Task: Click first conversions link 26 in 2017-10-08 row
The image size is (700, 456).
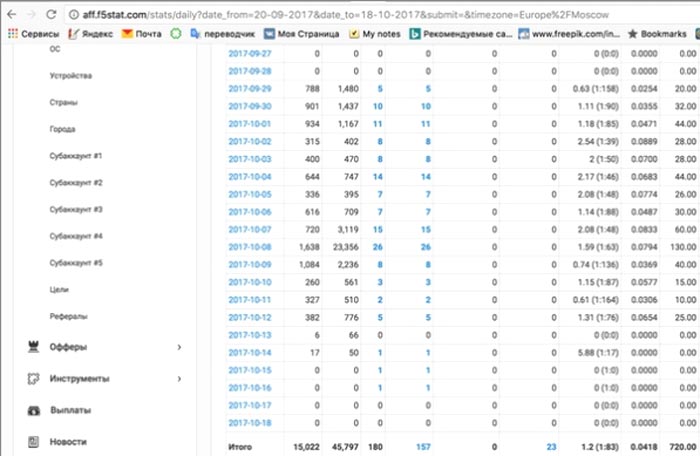Action: 378,247
